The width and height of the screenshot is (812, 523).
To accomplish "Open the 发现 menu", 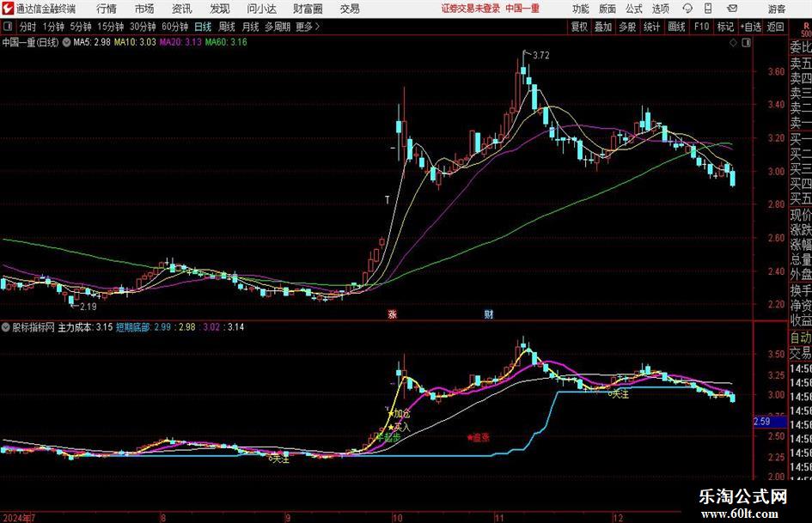I will [220, 9].
